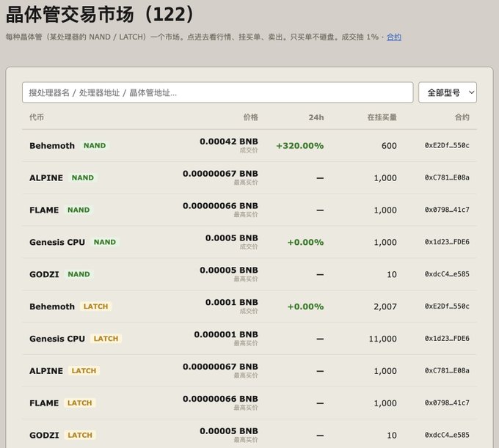
Task: Click the contract address in Genesis CPU LATCH row
Action: pos(447,339)
